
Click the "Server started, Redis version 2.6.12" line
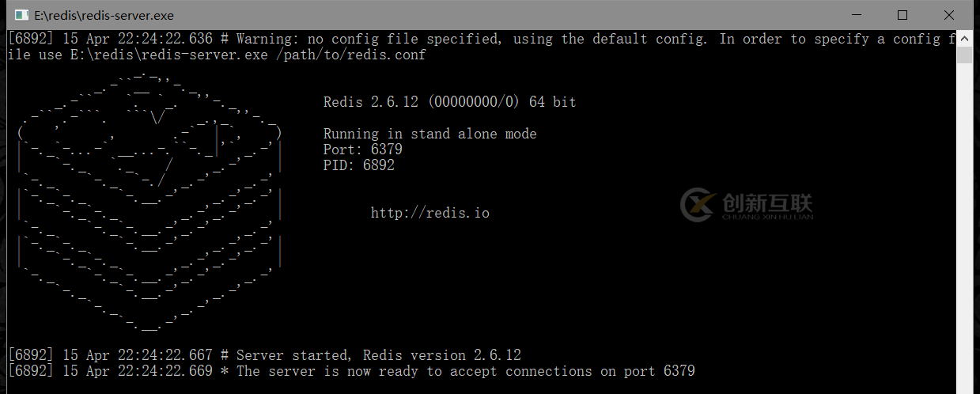pyautogui.click(x=378, y=355)
